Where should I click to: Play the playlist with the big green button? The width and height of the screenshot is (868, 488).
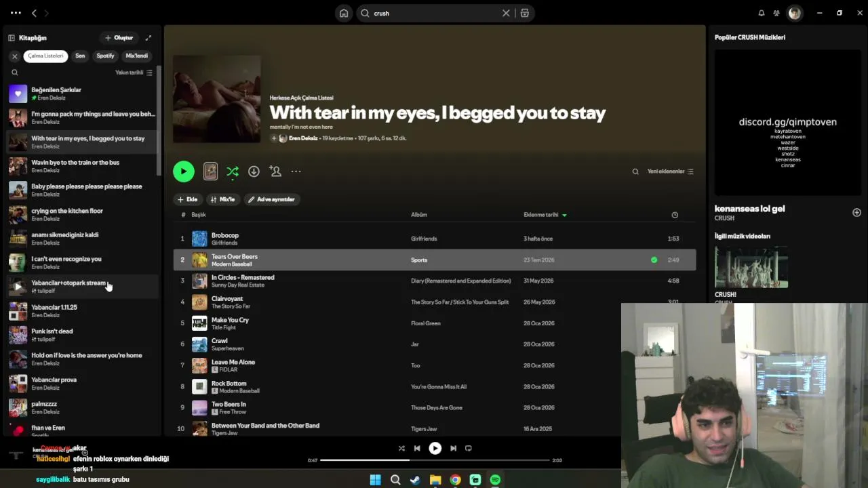pos(183,171)
